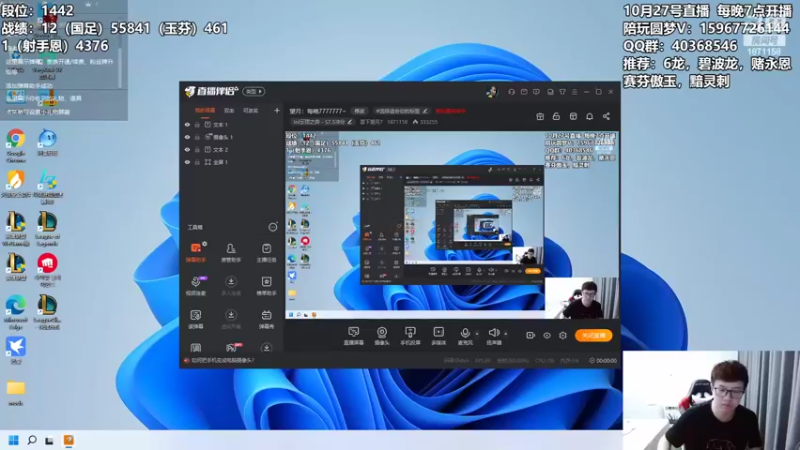Toggle the lock on 文本 1 source
This screenshot has width=800, height=450.
coord(197,124)
